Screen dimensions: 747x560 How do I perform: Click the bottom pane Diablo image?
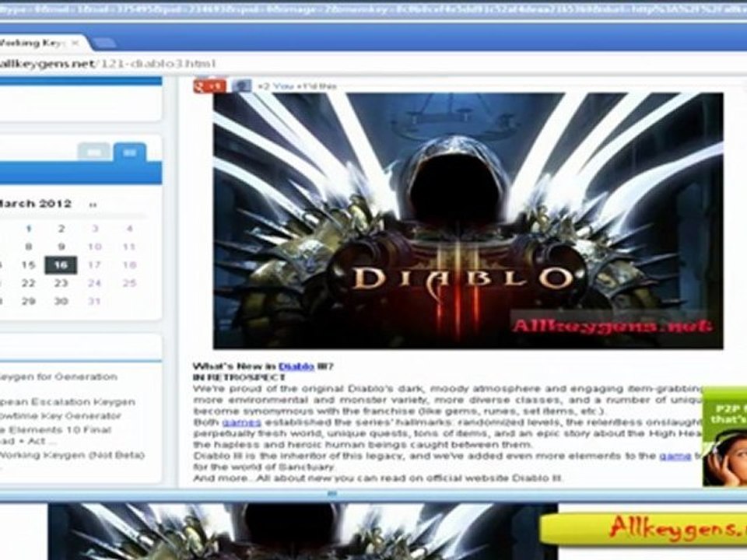[x=303, y=532]
